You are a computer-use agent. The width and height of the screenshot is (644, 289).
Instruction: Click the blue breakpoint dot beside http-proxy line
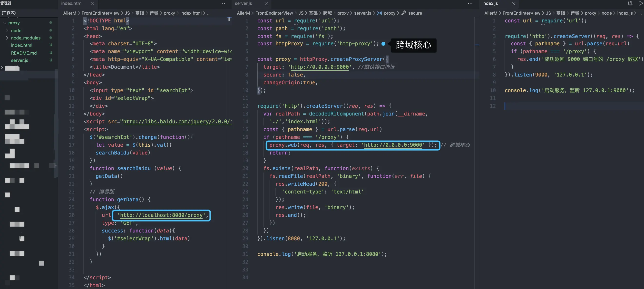(x=383, y=44)
